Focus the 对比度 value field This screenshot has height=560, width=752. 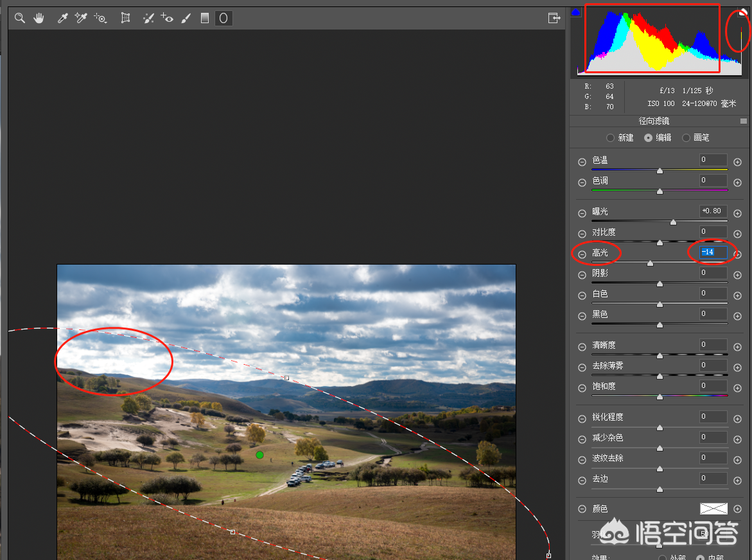[713, 232]
